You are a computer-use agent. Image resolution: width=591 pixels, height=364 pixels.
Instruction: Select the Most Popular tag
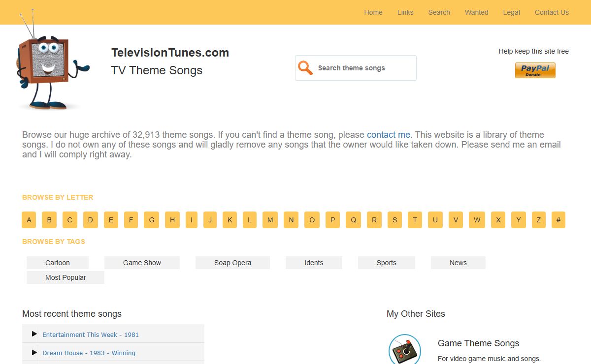click(x=66, y=277)
